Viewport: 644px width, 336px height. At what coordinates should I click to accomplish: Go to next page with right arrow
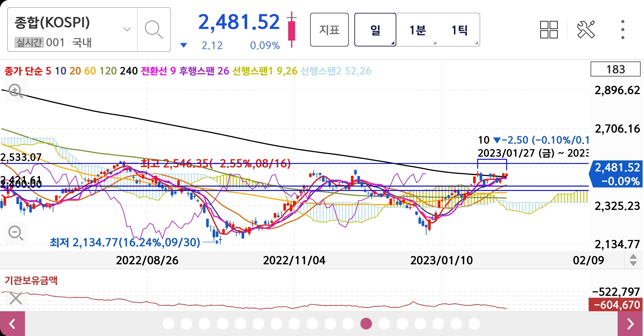[630, 324]
